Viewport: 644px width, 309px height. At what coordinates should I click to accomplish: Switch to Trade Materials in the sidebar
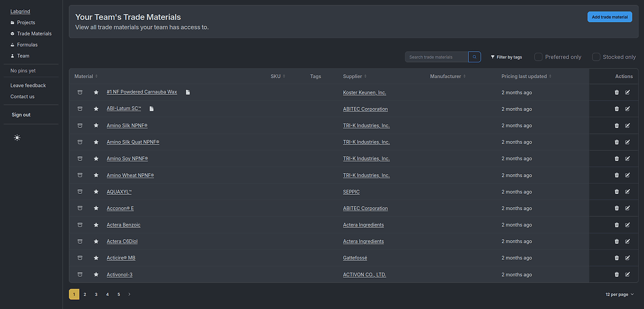click(x=34, y=33)
